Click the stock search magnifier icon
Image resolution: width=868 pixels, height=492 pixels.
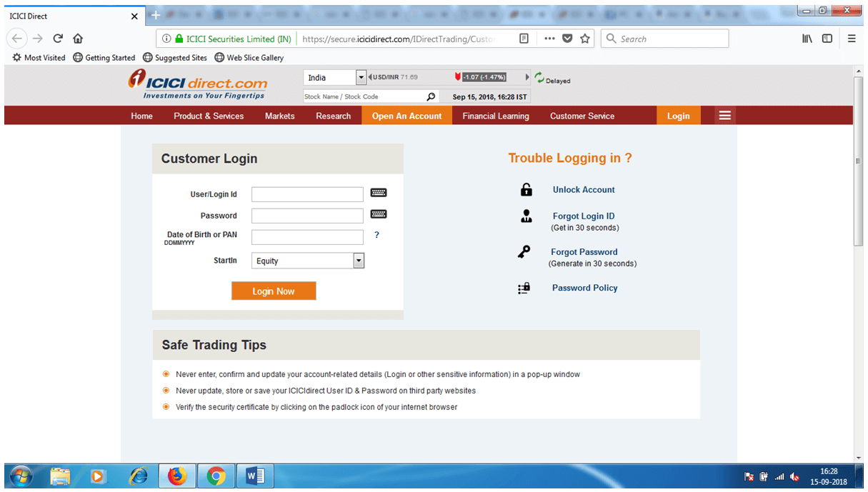coord(432,96)
